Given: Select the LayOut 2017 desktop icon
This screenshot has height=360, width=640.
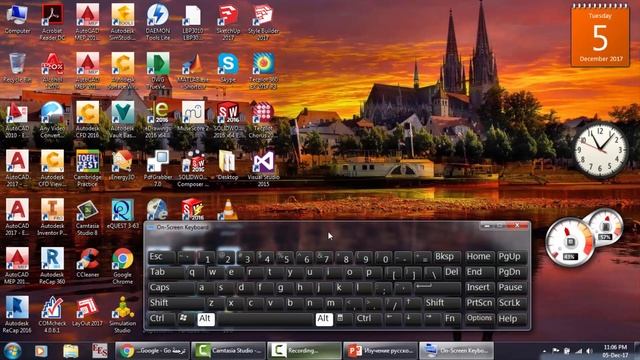Looking at the screenshot, I should click(87, 311).
